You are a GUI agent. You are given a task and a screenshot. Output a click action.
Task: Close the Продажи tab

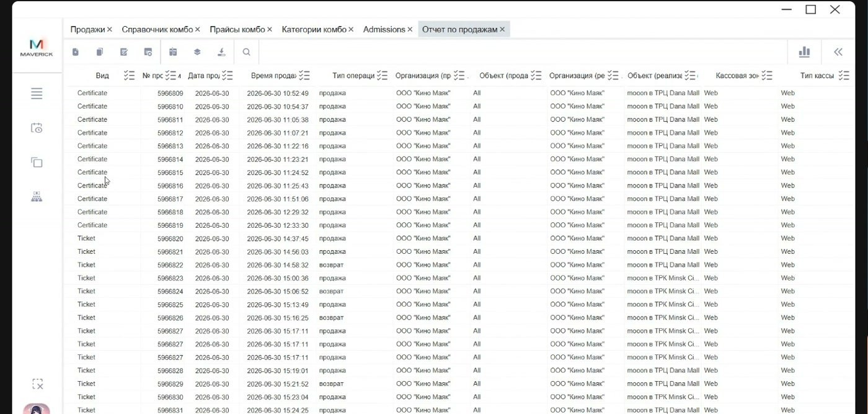pos(110,29)
